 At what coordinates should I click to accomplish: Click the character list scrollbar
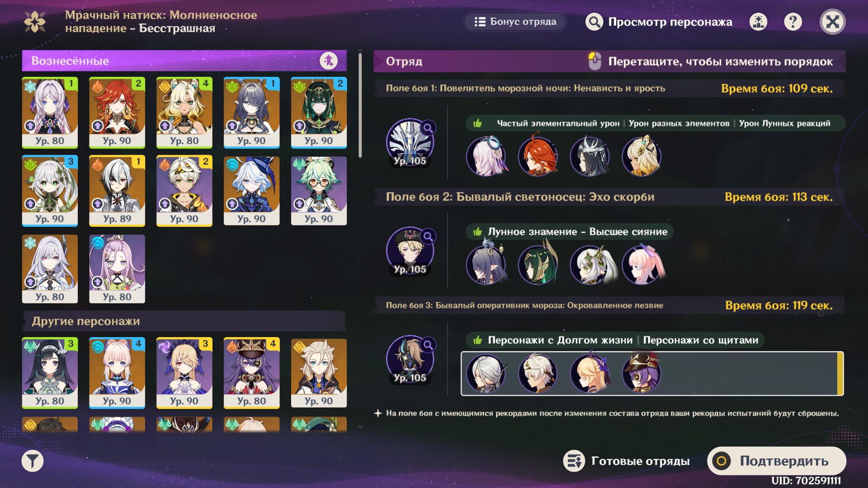360,105
